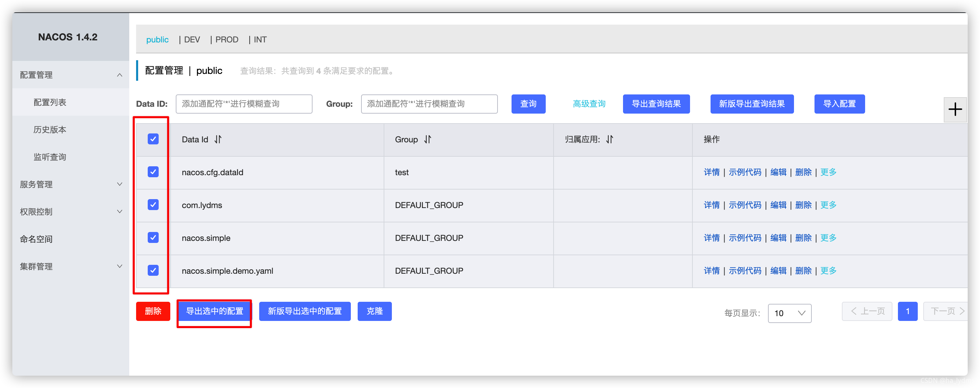Uncheck the nacos.cfg.dataId row checkbox
The width and height of the screenshot is (980, 388).
coord(153,172)
